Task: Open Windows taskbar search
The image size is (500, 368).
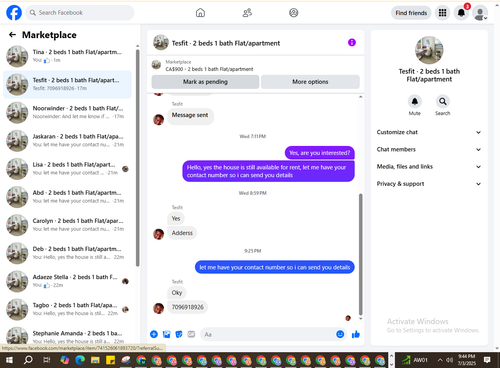Action: [x=28, y=360]
